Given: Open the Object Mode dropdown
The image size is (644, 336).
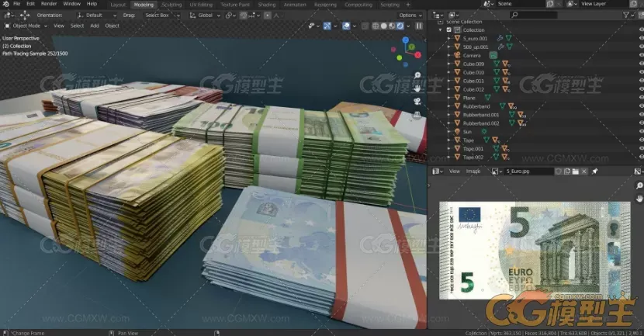Looking at the screenshot, I should [x=26, y=26].
